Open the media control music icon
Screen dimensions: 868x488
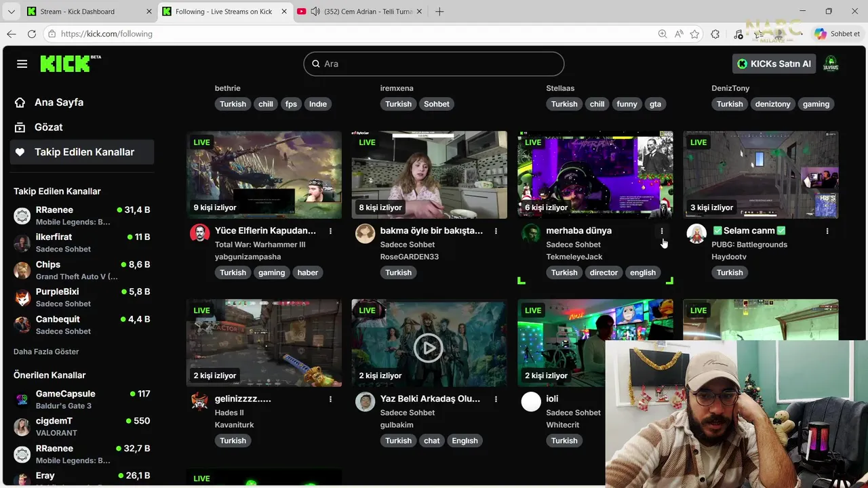pos(738,34)
